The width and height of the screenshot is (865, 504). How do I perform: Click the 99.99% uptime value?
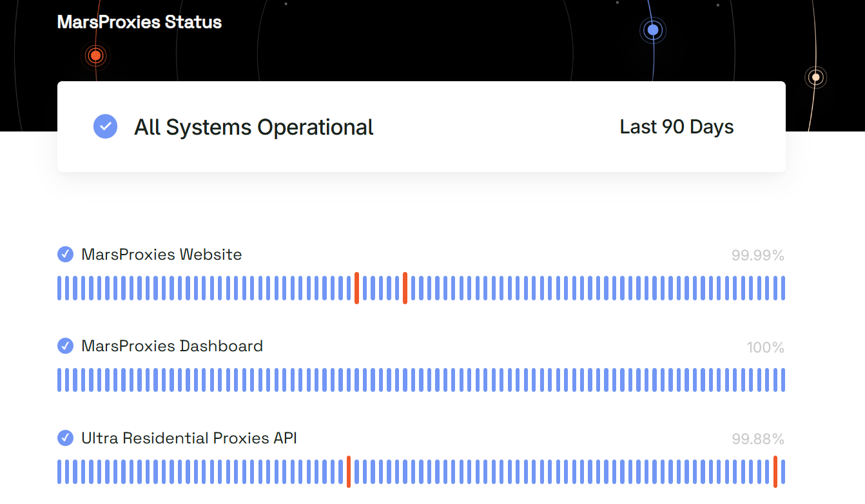(x=757, y=256)
